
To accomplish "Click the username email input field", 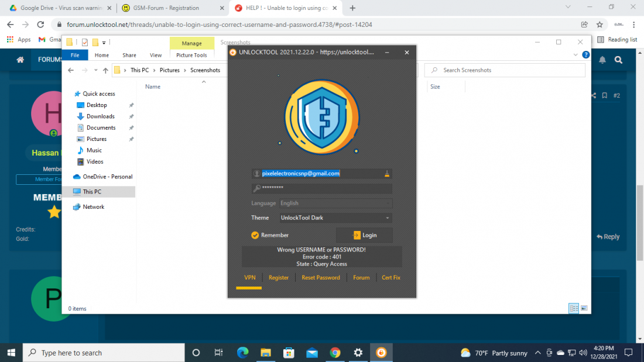I will pos(321,174).
